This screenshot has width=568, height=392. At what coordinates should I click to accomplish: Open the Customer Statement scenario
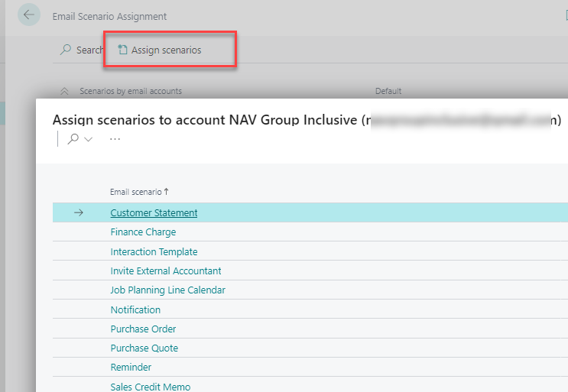[x=154, y=213]
